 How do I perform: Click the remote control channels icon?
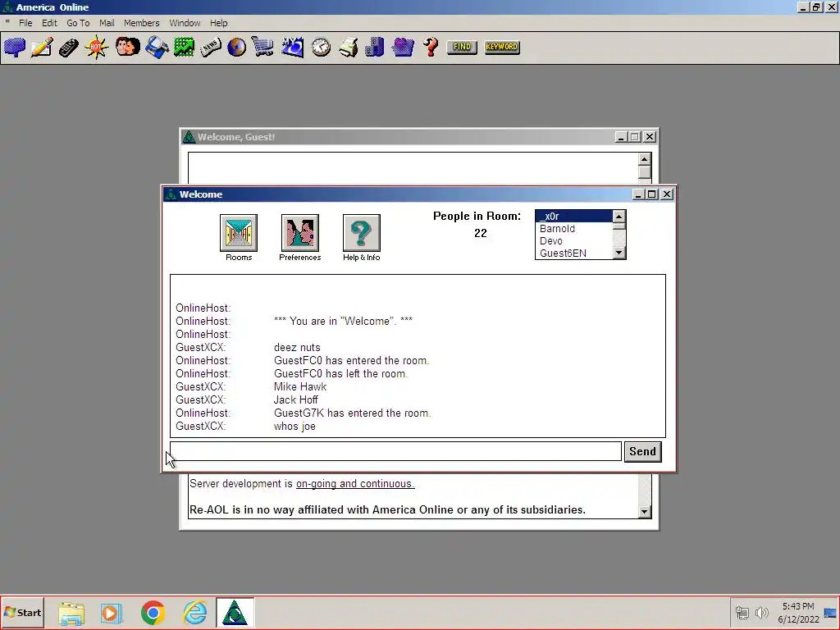coord(69,47)
